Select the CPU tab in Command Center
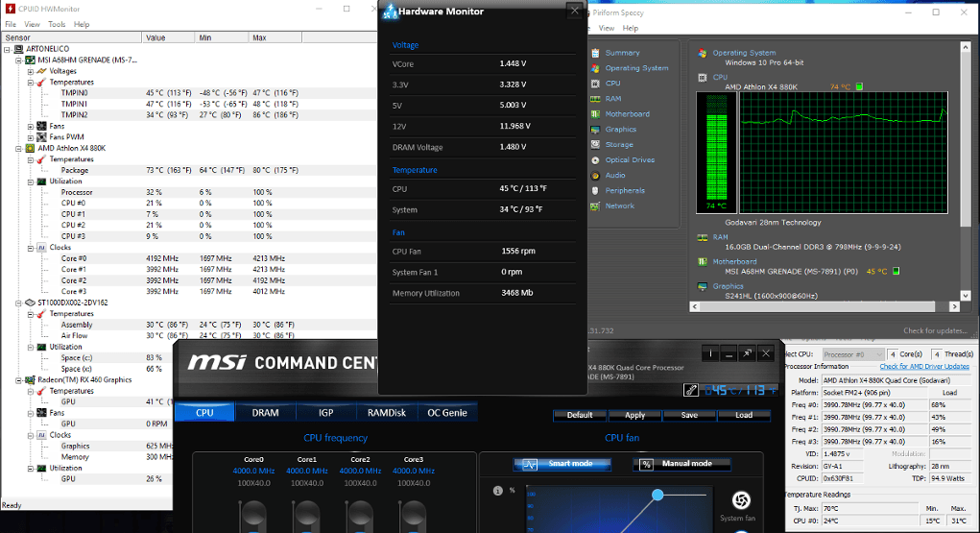980x533 pixels. point(204,413)
